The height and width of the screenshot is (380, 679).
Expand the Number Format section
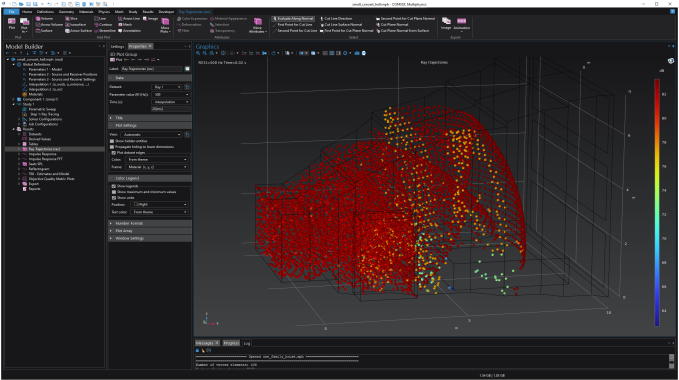[x=149, y=223]
